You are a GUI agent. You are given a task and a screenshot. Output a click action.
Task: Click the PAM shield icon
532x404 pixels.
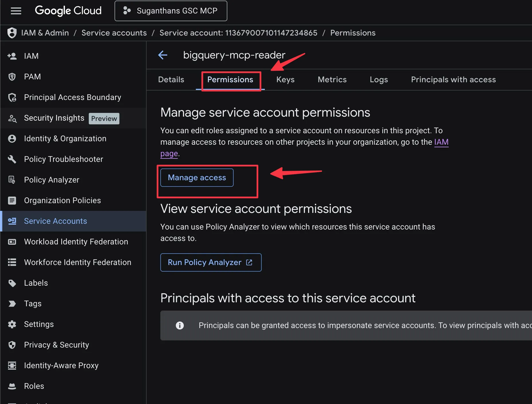coord(12,77)
